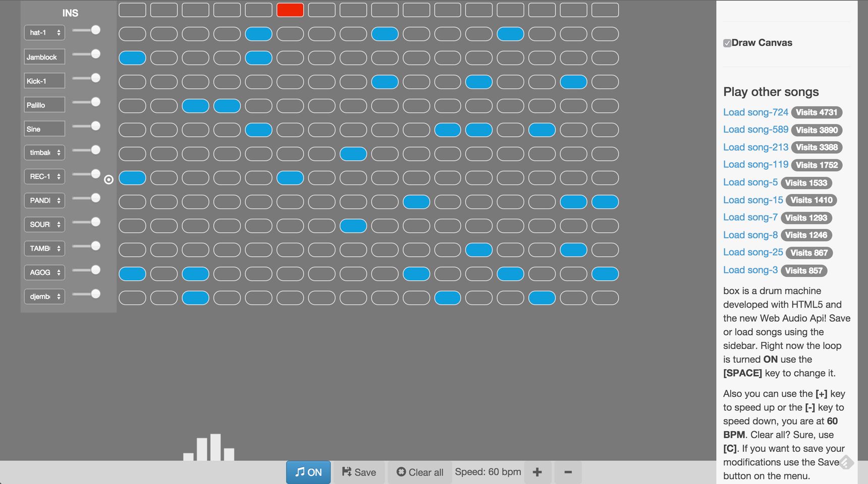Load song-724 from the sidebar
Image resolution: width=868 pixels, height=484 pixels.
click(x=755, y=112)
